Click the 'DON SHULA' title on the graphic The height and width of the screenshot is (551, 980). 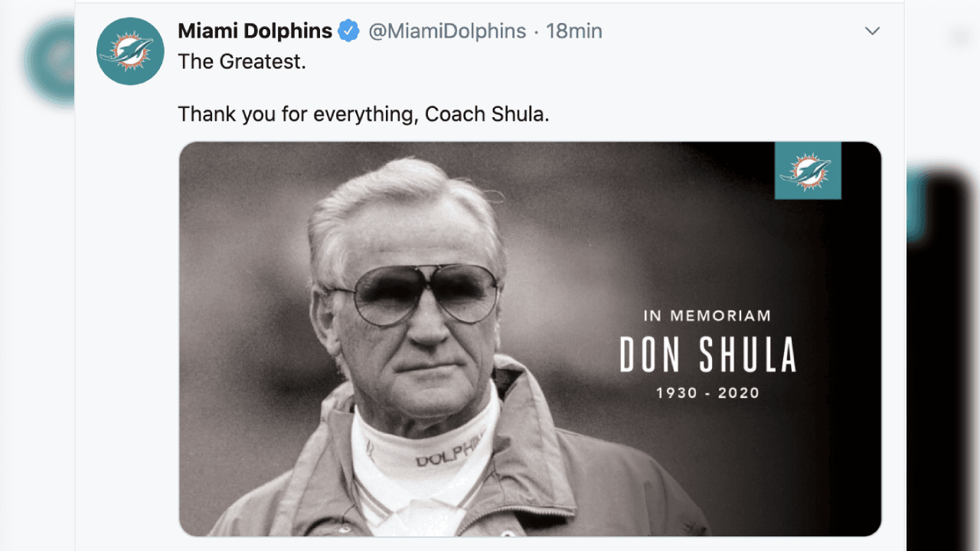[705, 354]
